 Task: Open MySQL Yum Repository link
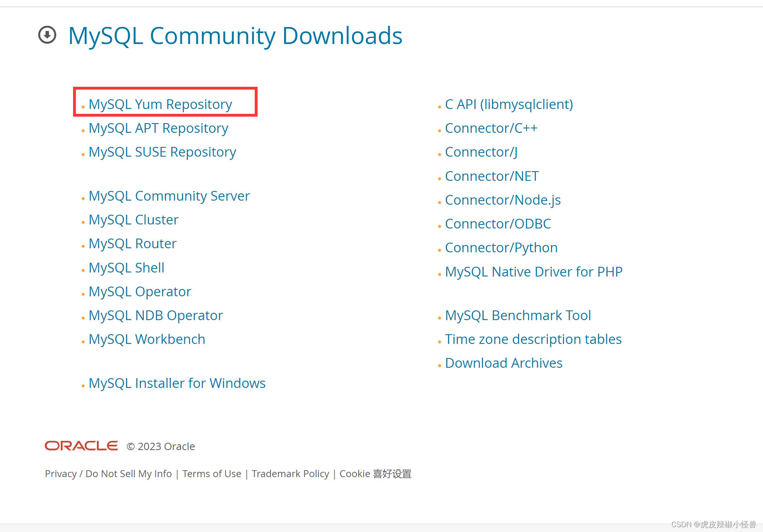[x=160, y=104]
